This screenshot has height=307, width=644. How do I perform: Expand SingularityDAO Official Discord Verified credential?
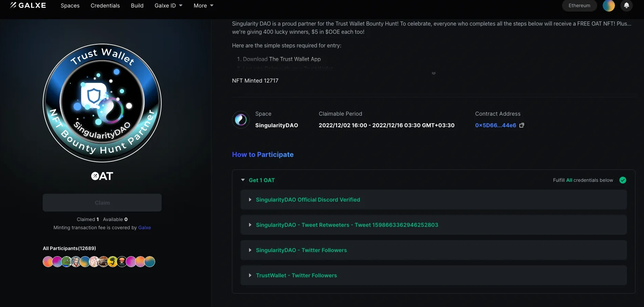(433, 200)
